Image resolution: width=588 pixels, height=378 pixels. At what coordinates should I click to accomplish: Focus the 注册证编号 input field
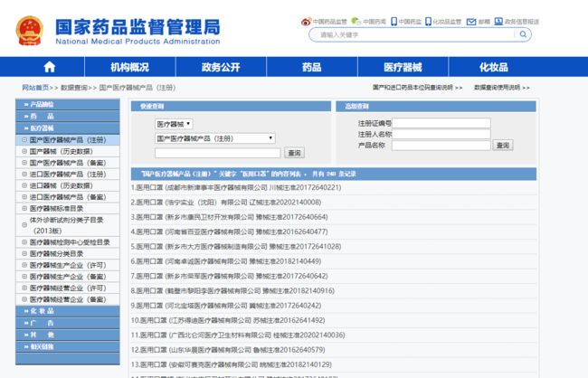(441, 123)
